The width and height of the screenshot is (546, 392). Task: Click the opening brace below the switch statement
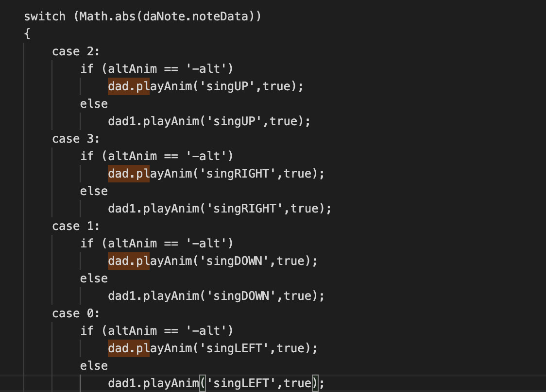(x=27, y=33)
